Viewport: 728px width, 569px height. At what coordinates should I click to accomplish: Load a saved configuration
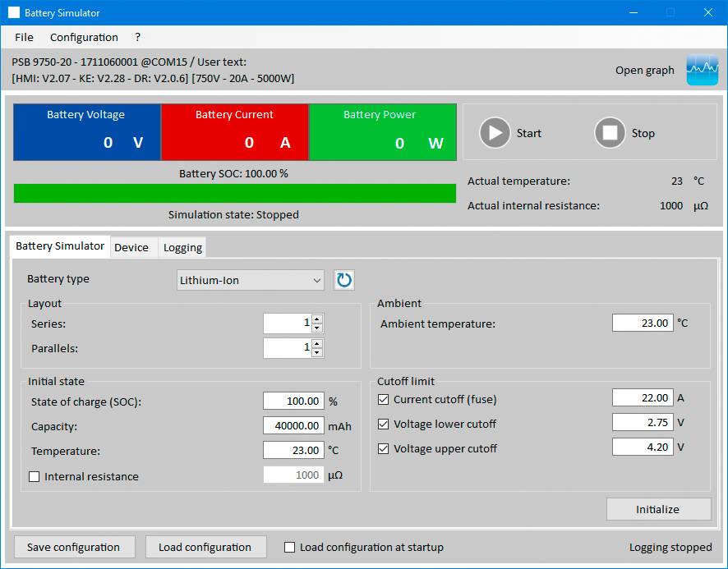(205, 547)
